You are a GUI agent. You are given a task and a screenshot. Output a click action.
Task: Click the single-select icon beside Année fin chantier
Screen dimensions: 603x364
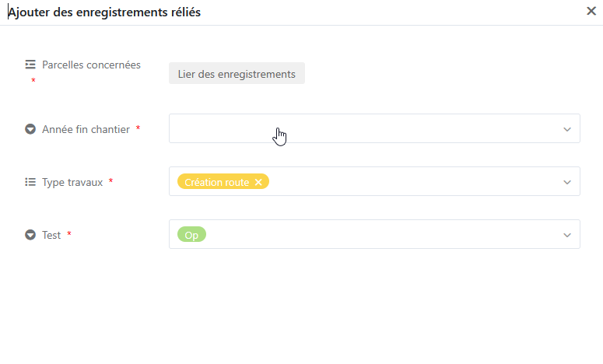point(30,129)
